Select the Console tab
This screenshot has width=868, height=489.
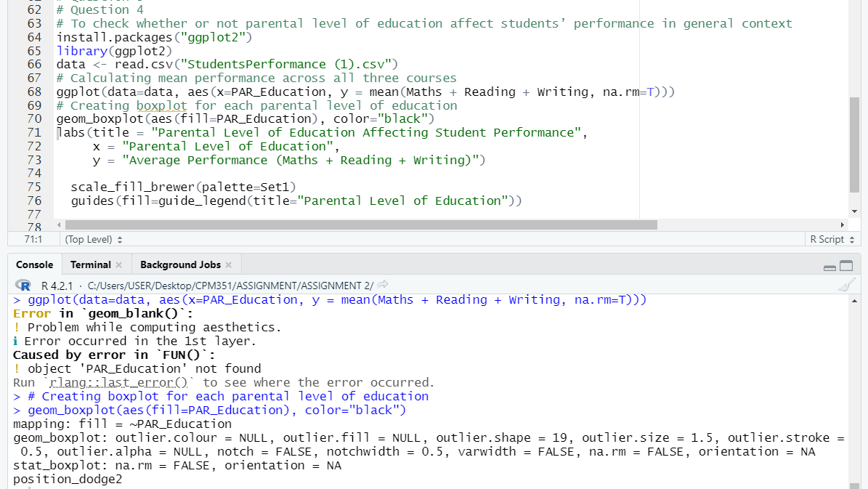click(34, 264)
